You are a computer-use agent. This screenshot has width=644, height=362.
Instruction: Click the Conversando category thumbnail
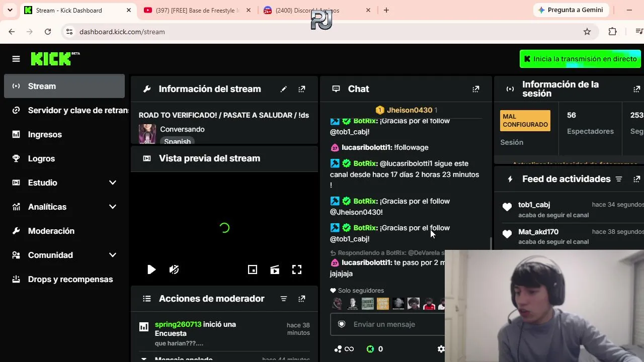(x=147, y=134)
